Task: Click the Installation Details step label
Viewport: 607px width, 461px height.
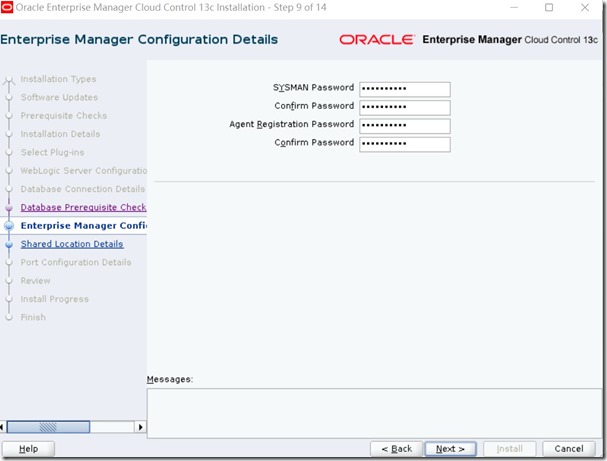Action: point(60,134)
